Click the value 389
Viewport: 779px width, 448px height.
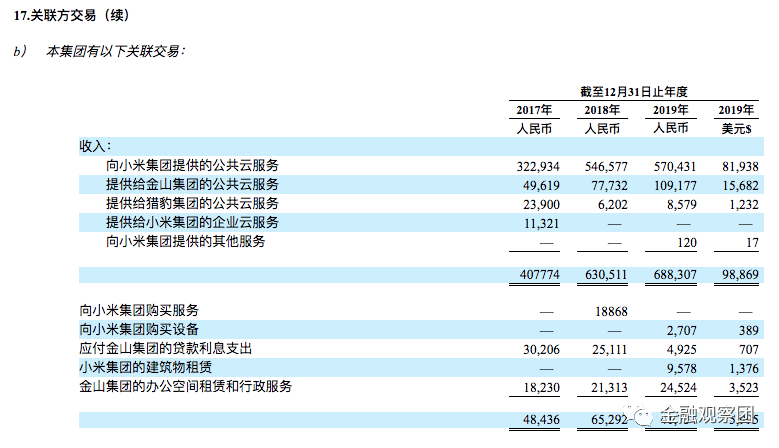coord(748,331)
